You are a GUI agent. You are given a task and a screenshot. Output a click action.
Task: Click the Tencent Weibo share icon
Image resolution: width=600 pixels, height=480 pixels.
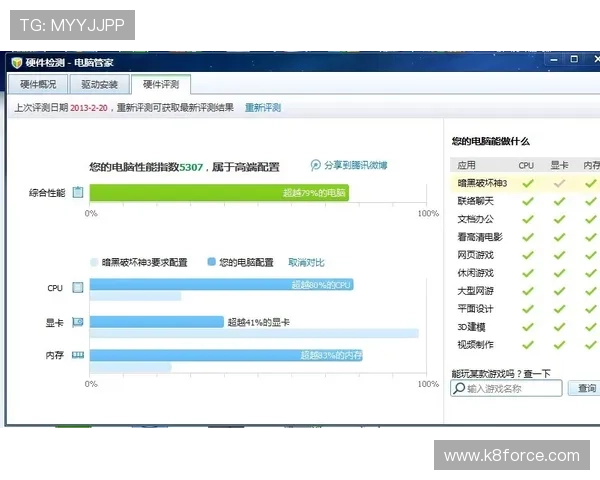point(315,165)
